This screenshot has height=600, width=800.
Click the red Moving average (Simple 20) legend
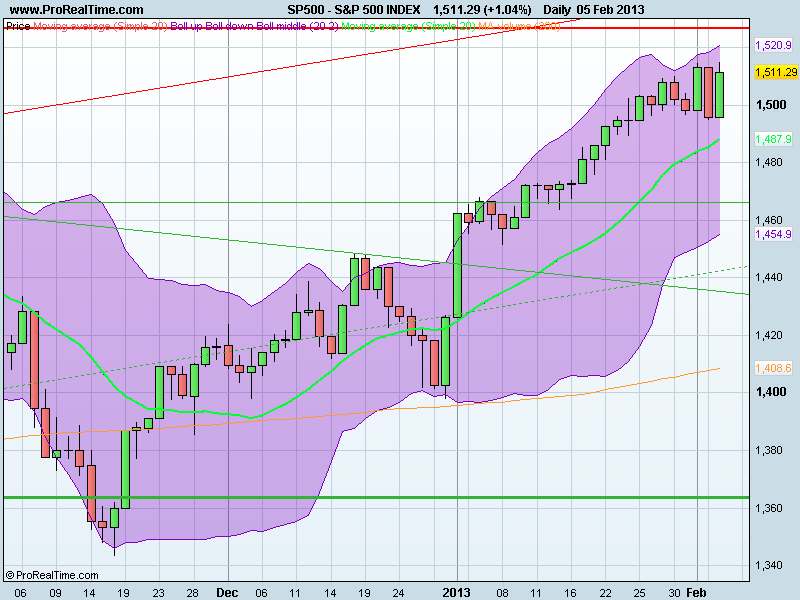click(x=101, y=26)
